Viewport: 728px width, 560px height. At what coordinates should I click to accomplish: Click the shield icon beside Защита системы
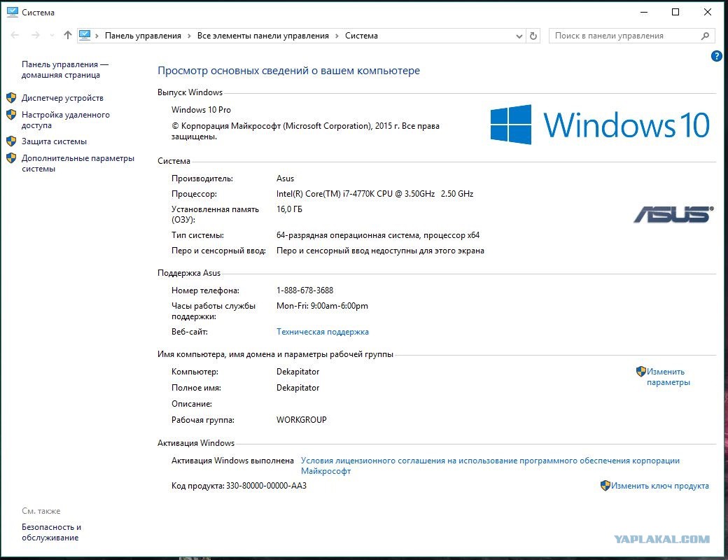[x=12, y=141]
